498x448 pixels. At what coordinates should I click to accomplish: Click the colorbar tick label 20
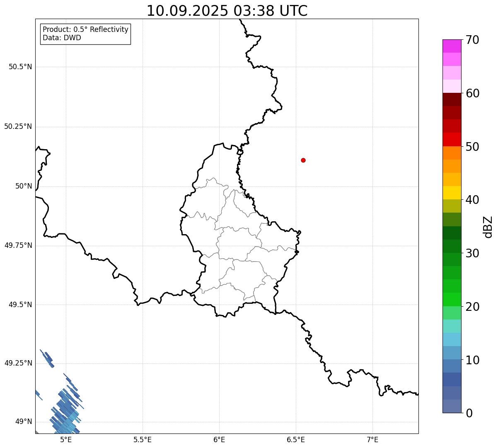tap(472, 307)
